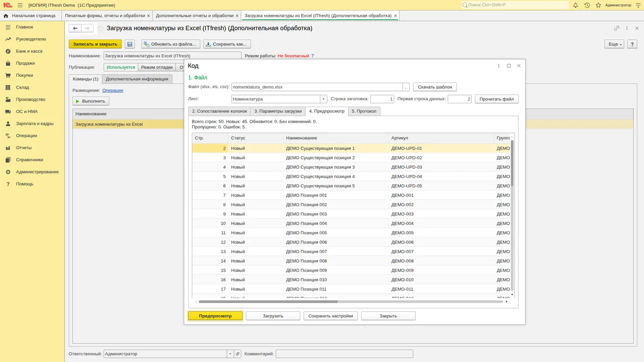Open the Лист sheet dropdown arrow
Image resolution: width=644 pixels, height=362 pixels.
(323, 99)
